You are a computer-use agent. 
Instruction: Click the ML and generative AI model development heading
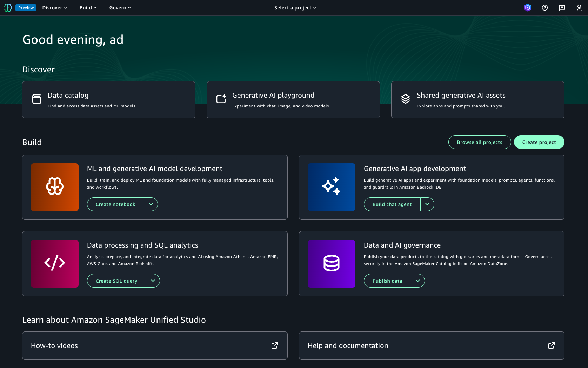point(155,169)
